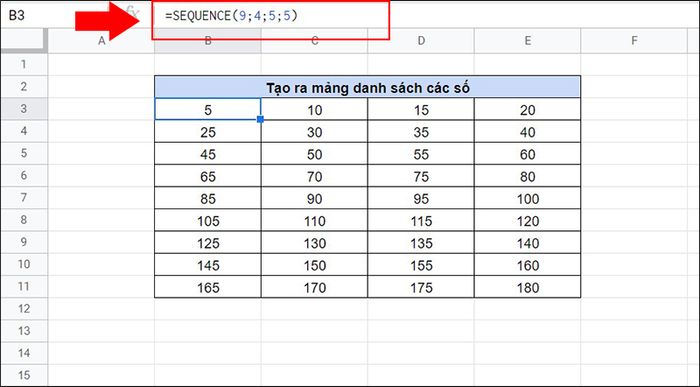The height and width of the screenshot is (387, 700).
Task: Select column C header
Action: coord(314,41)
